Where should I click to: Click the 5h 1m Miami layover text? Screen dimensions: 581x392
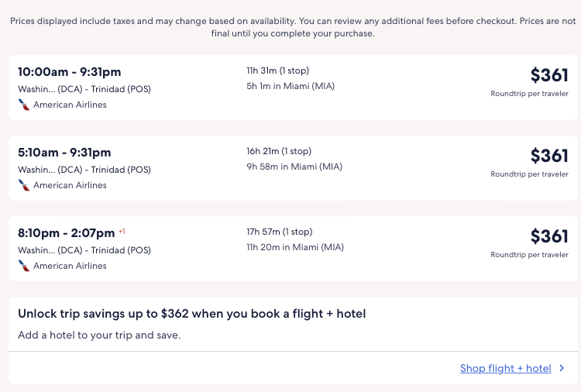[x=290, y=86]
